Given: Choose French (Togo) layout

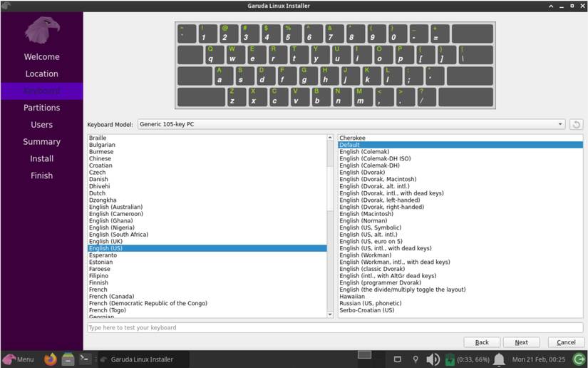Looking at the screenshot, I should (x=207, y=310).
